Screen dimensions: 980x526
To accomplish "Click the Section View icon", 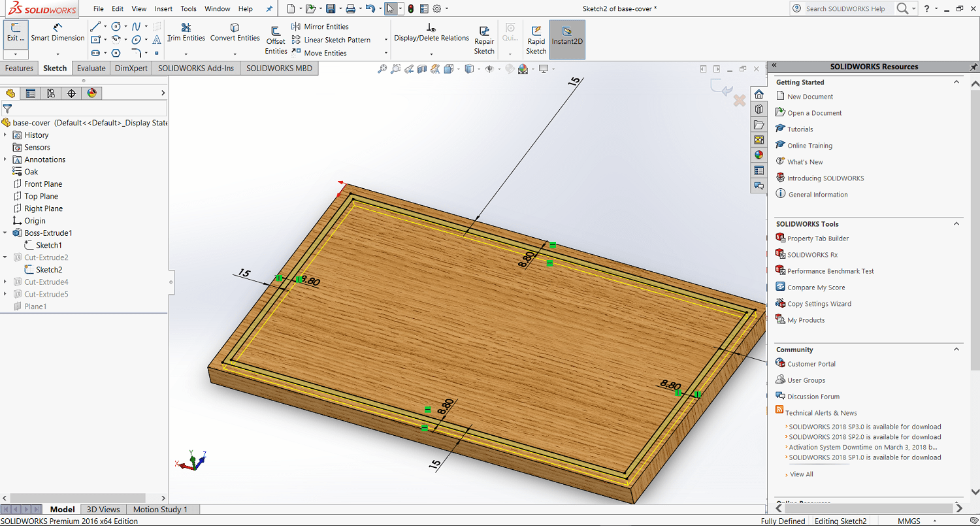I will (422, 69).
